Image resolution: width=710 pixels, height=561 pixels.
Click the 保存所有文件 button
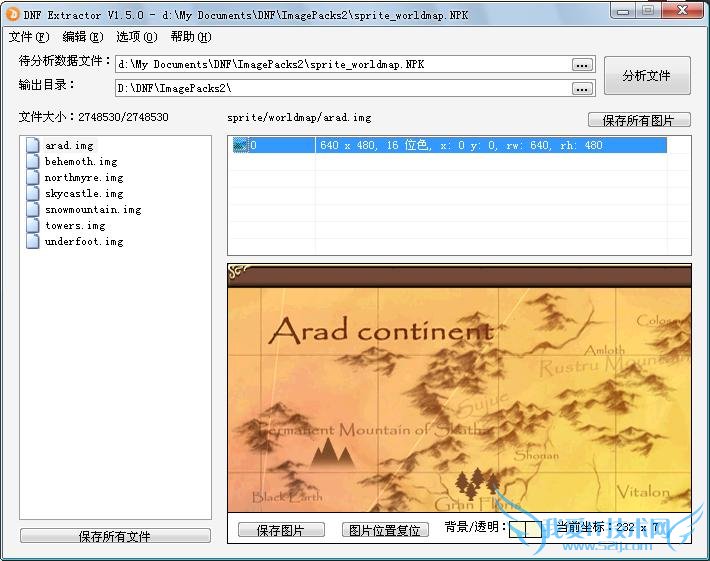click(115, 536)
